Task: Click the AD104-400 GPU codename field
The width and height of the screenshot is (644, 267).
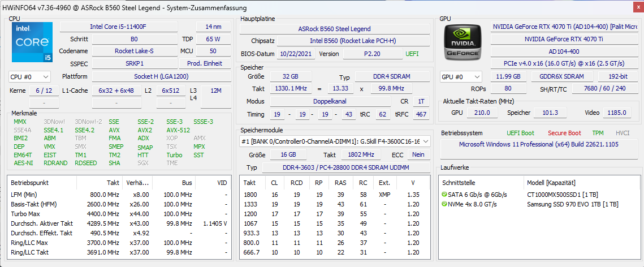Action: pos(565,51)
